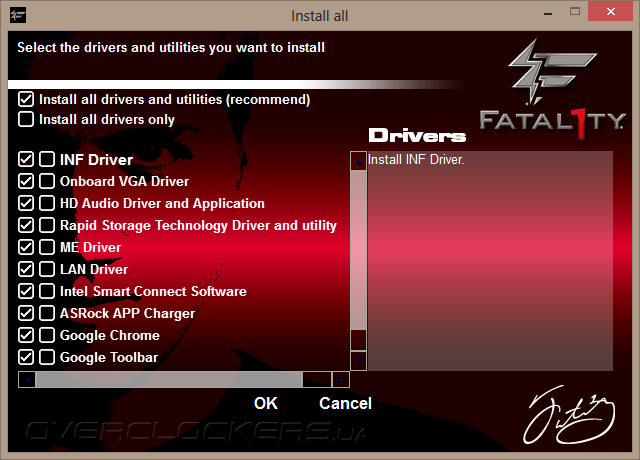The height and width of the screenshot is (460, 640).
Task: Select the Onboard VGA Driver label
Action: [x=124, y=181]
